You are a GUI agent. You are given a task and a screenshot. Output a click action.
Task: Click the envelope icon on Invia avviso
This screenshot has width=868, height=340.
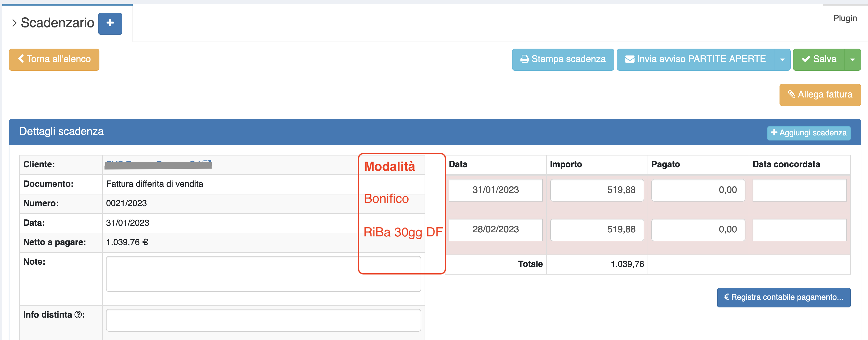[630, 59]
